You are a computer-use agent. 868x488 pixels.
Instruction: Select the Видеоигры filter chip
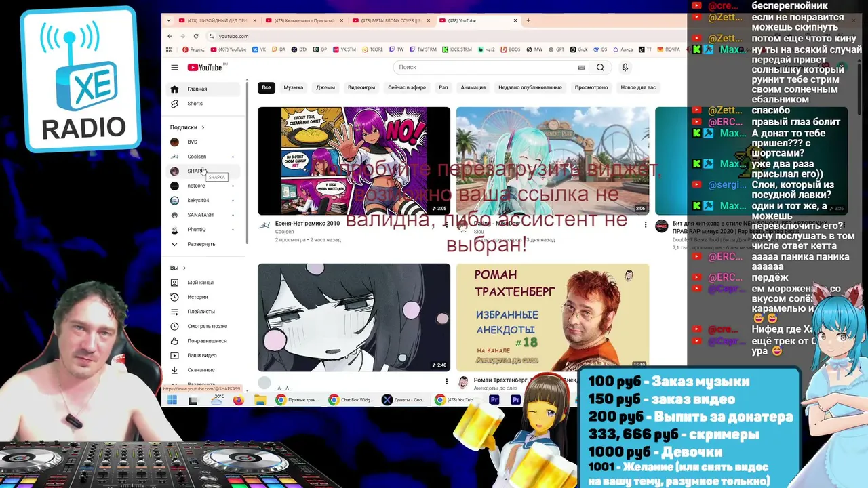361,87
